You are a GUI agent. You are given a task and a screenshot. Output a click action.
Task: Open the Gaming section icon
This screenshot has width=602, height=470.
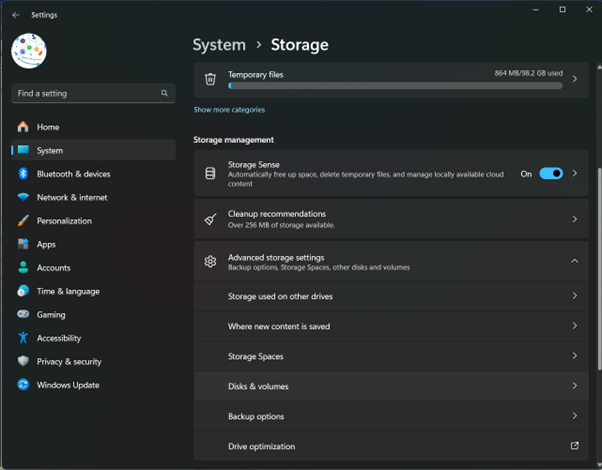[22, 314]
